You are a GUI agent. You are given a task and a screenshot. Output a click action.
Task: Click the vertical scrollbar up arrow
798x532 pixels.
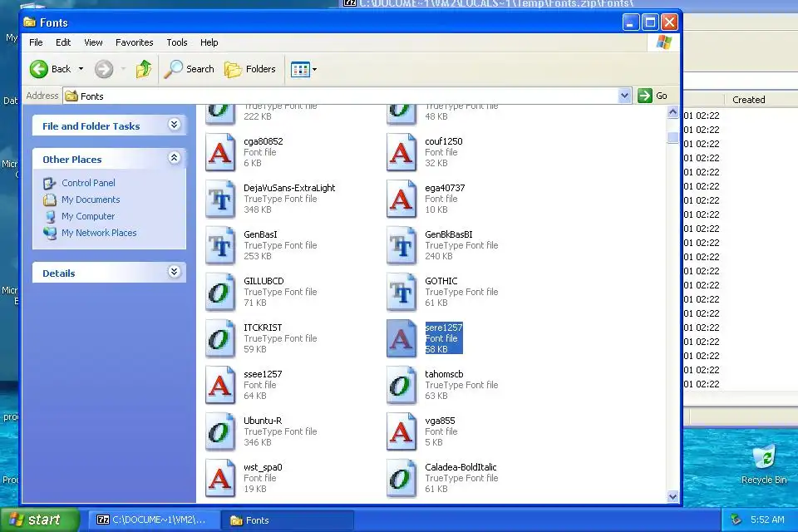point(672,112)
